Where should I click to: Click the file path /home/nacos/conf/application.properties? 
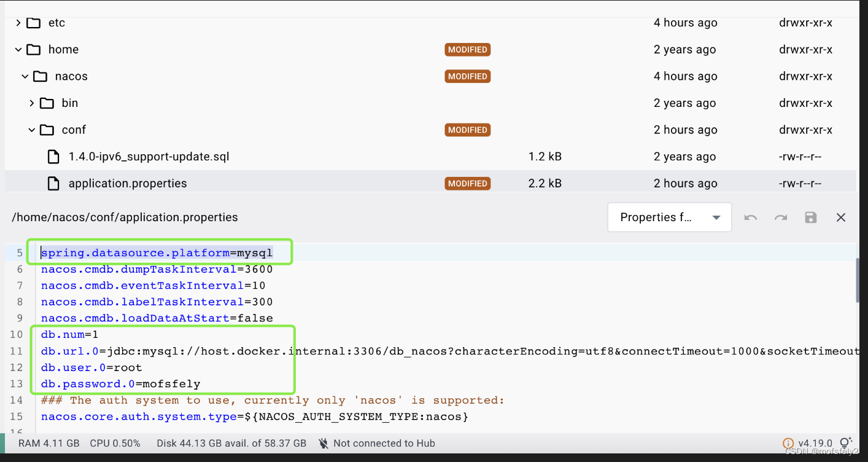125,217
